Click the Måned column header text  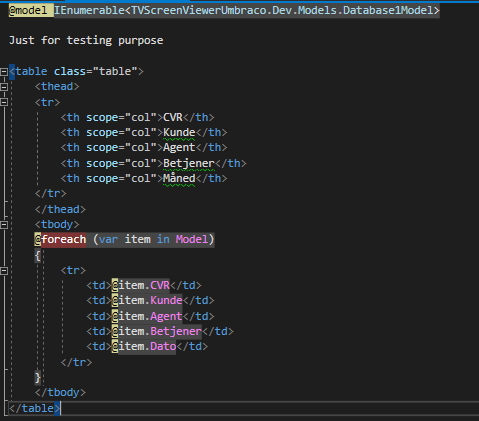(179, 178)
